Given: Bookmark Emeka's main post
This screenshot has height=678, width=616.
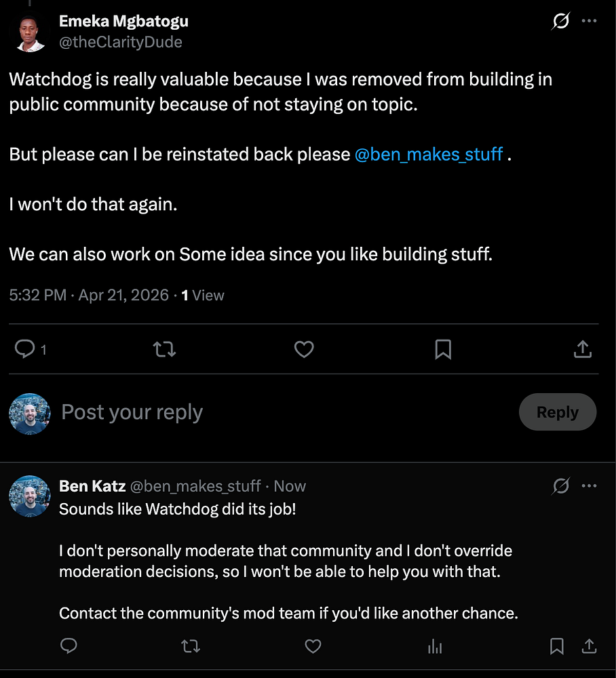Looking at the screenshot, I should coord(443,349).
